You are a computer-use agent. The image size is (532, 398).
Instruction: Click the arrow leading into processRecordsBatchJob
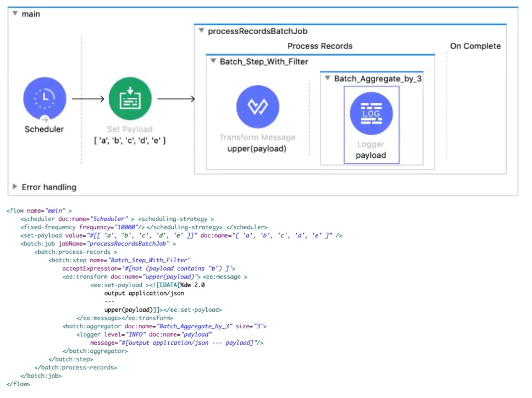pos(176,99)
